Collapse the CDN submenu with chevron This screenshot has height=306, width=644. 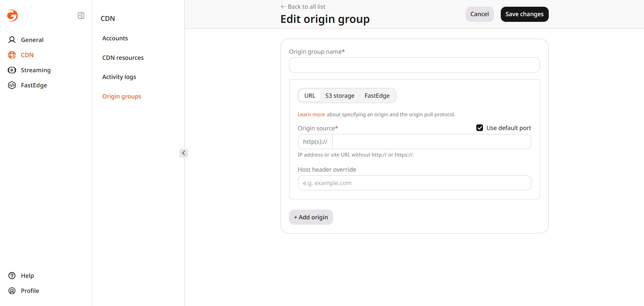click(183, 153)
